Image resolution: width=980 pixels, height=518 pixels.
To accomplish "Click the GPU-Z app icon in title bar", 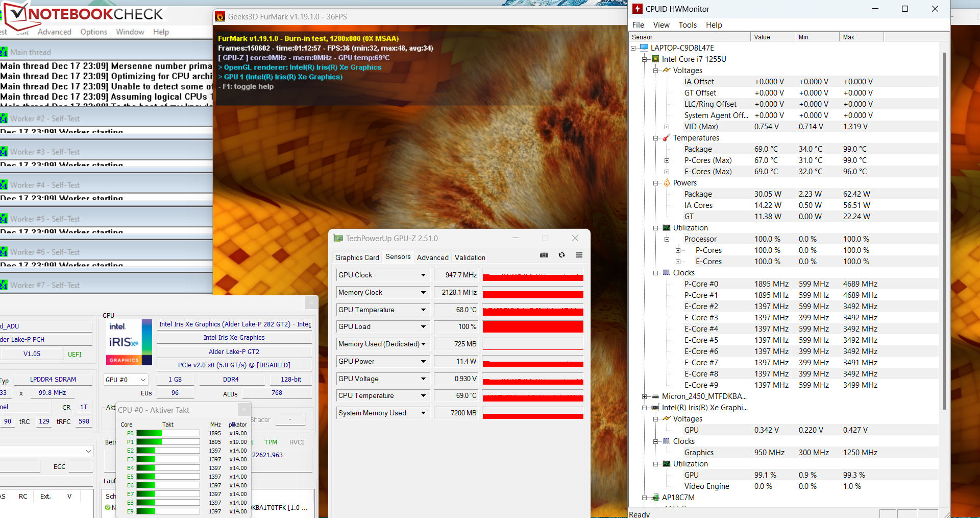I will pos(338,239).
